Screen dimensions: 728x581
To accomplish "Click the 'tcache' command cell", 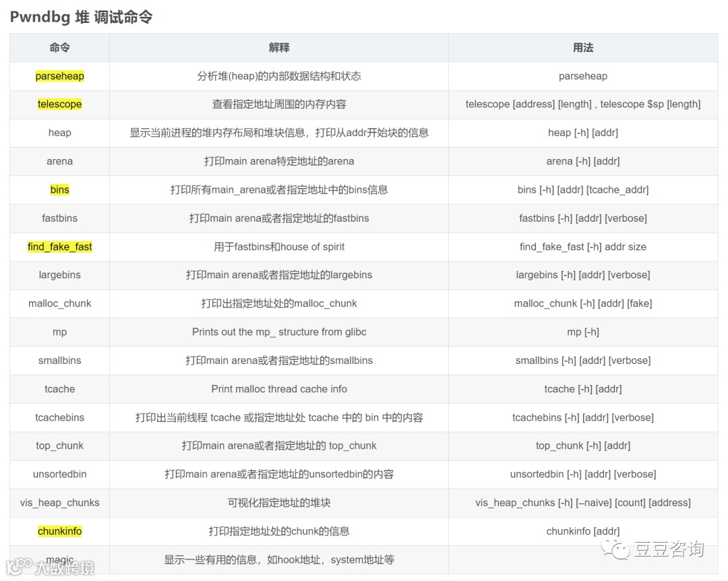I will pos(59,389).
